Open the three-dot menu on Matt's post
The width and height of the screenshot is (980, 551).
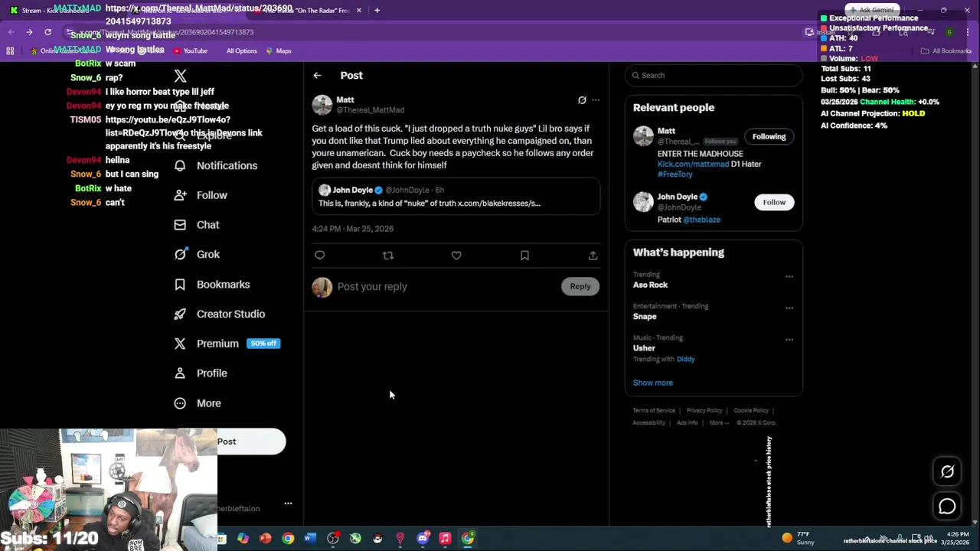coord(596,100)
